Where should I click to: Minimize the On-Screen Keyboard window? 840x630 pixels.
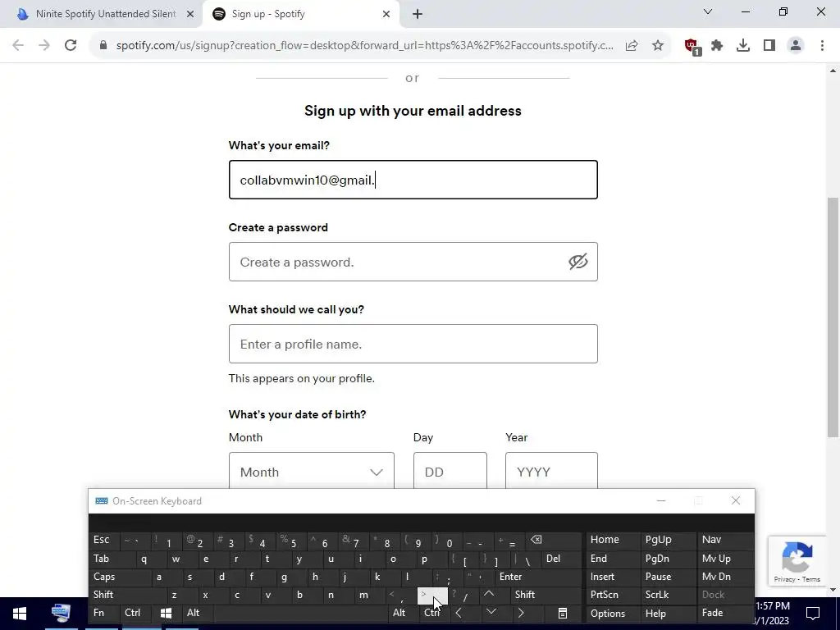click(661, 501)
